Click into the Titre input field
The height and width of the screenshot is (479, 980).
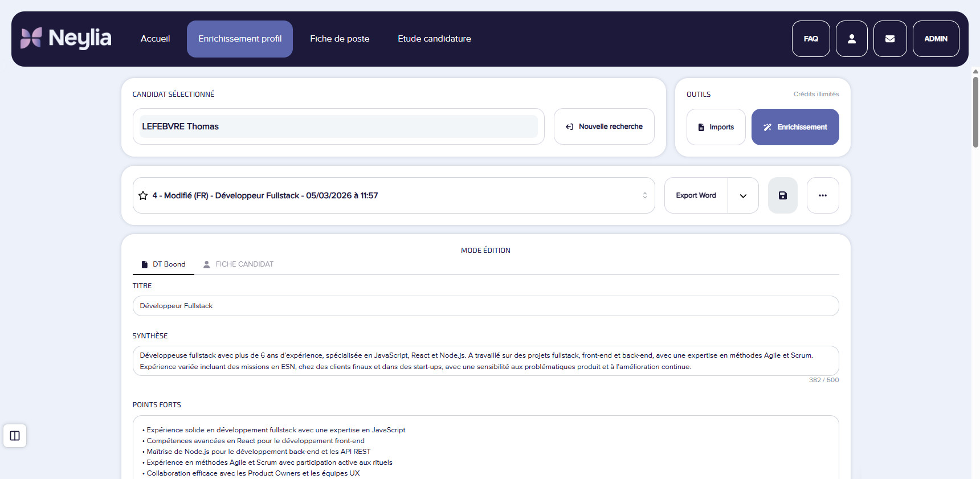485,306
